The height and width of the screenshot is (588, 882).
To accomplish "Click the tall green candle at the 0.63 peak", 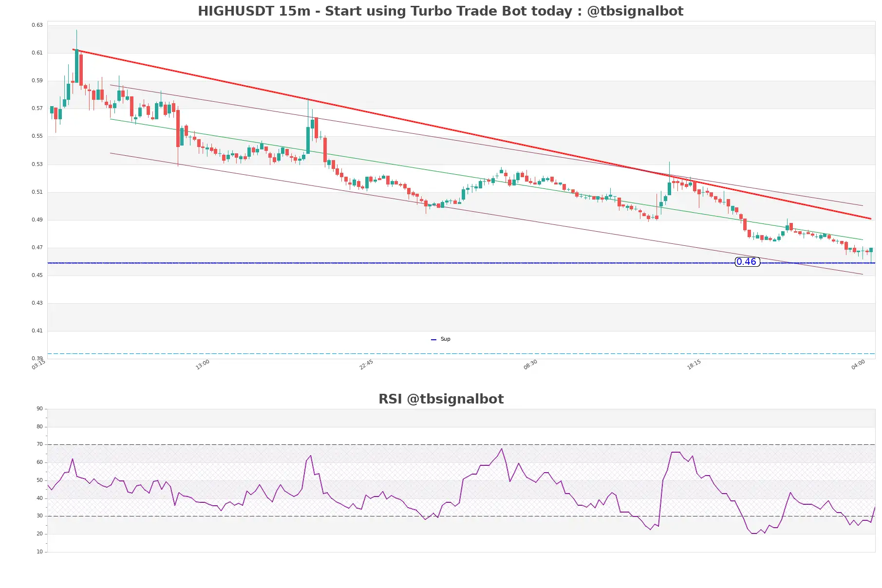I will pos(76,66).
